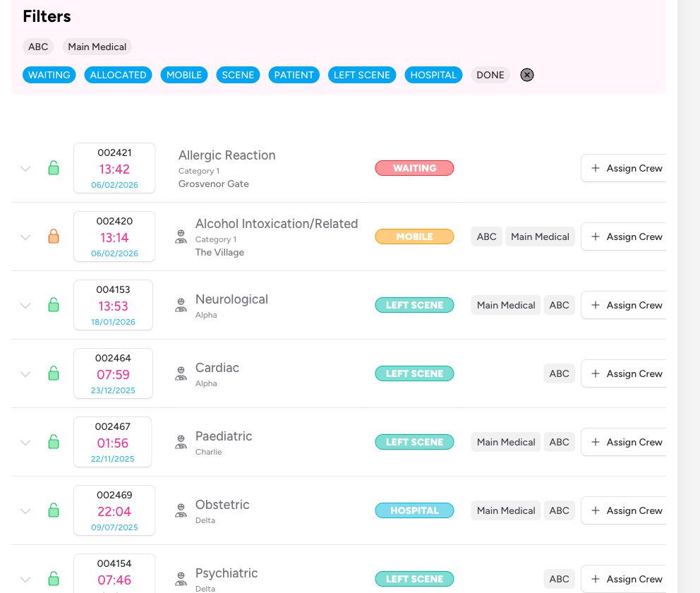Screen dimensions: 700x593
Task: Click the green padlock on the Psychiatric row
Action: 54,579
